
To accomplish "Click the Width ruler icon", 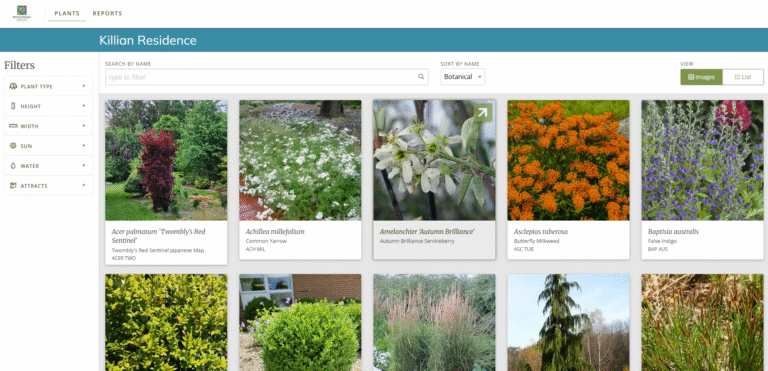I will click(13, 126).
